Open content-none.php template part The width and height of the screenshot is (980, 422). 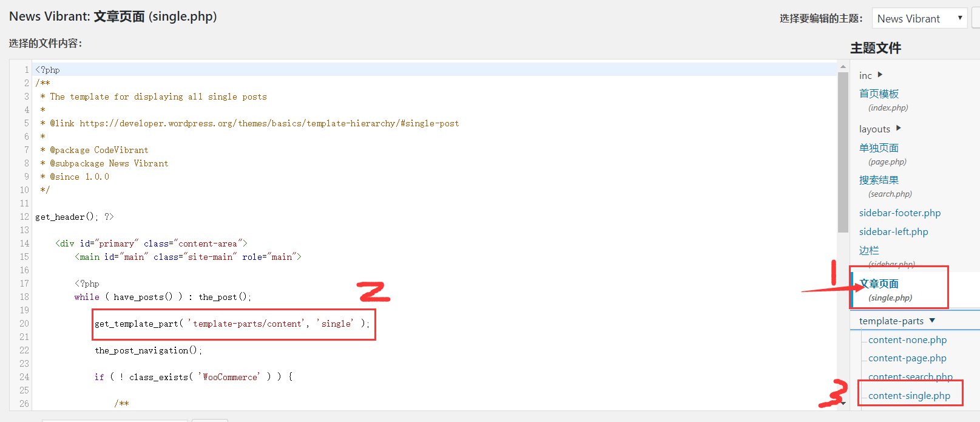[907, 339]
